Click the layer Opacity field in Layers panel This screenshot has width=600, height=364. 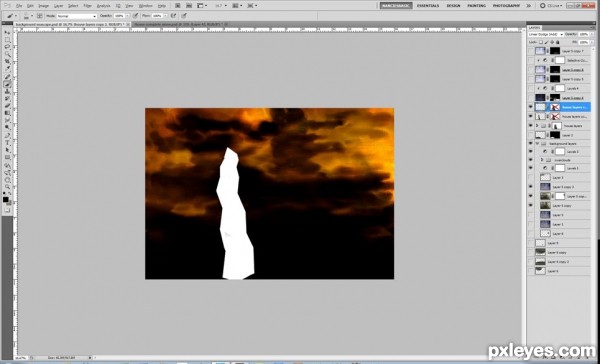coord(584,34)
